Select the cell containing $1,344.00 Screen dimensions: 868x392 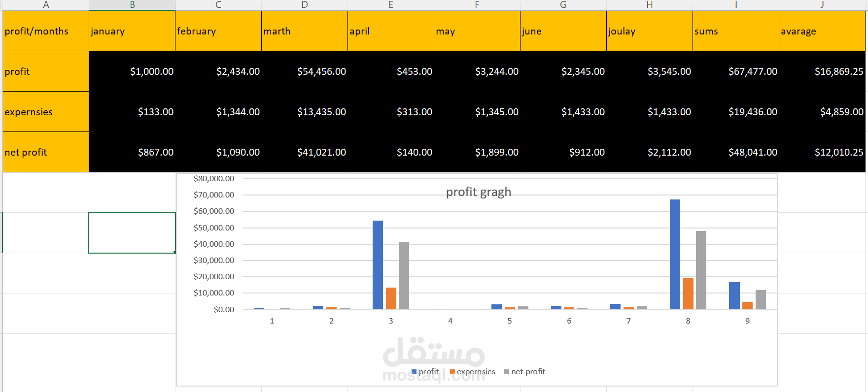click(x=218, y=112)
